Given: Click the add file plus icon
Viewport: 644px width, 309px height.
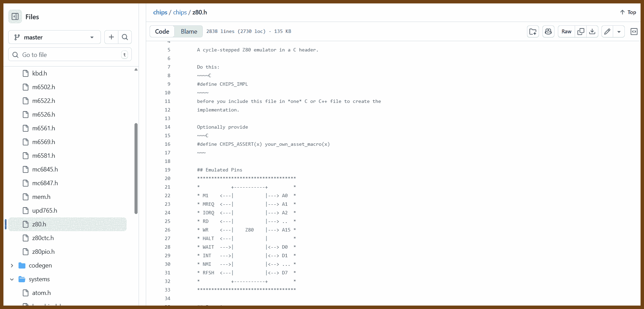Looking at the screenshot, I should [111, 37].
